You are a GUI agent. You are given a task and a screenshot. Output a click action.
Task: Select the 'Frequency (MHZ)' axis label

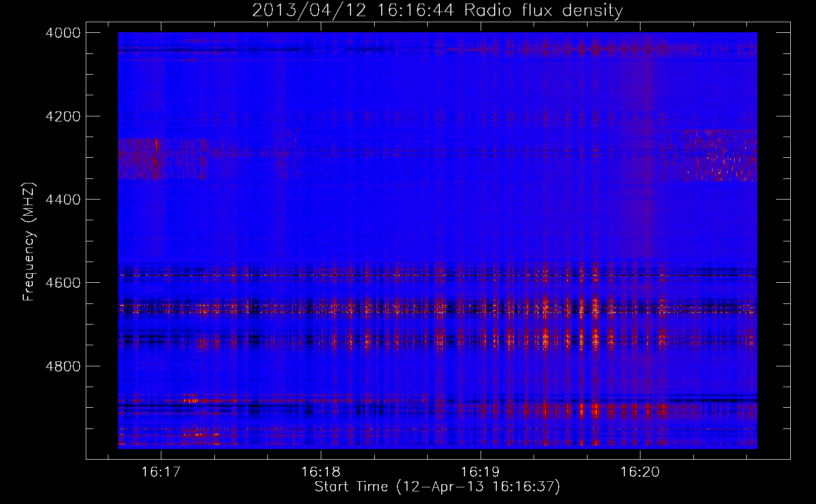tap(29, 242)
